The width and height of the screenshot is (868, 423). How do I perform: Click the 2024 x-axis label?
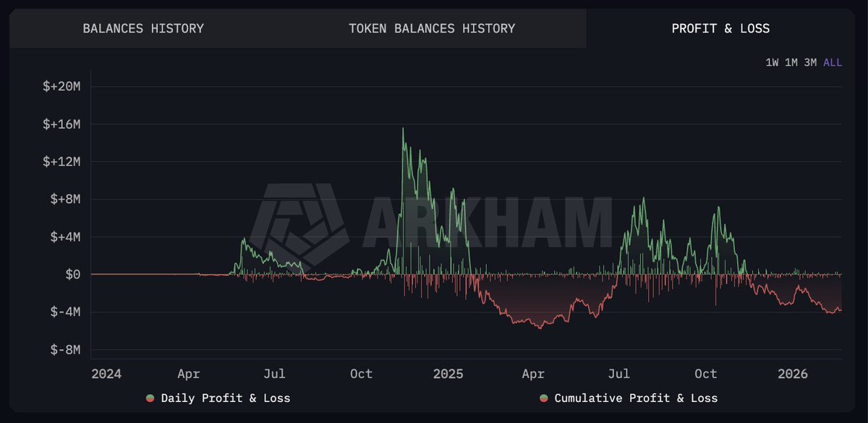[106, 374]
